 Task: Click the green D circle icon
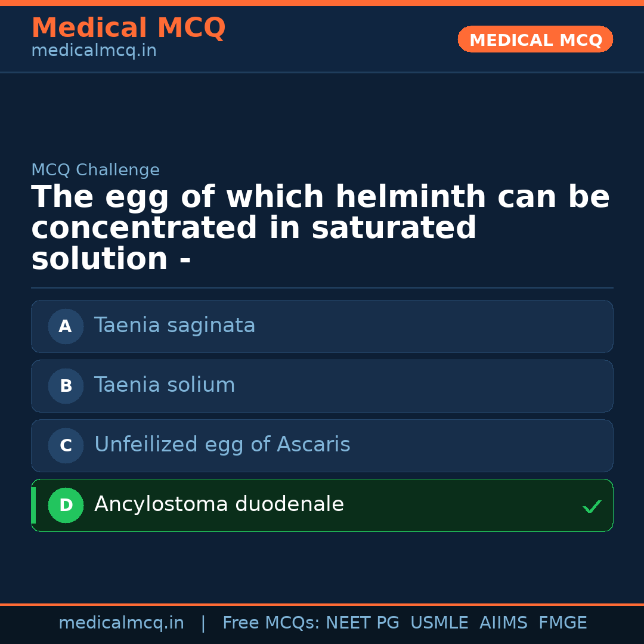66,505
